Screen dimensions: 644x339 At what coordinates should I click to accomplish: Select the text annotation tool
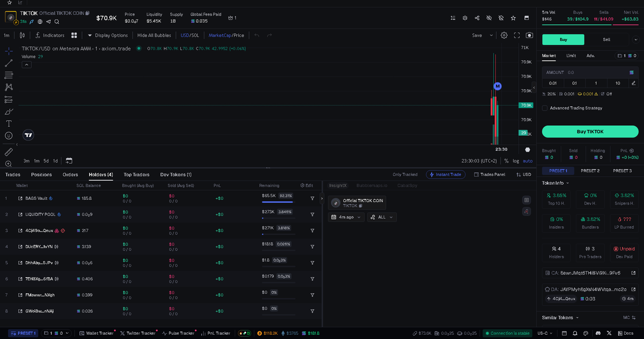pyautogui.click(x=9, y=123)
